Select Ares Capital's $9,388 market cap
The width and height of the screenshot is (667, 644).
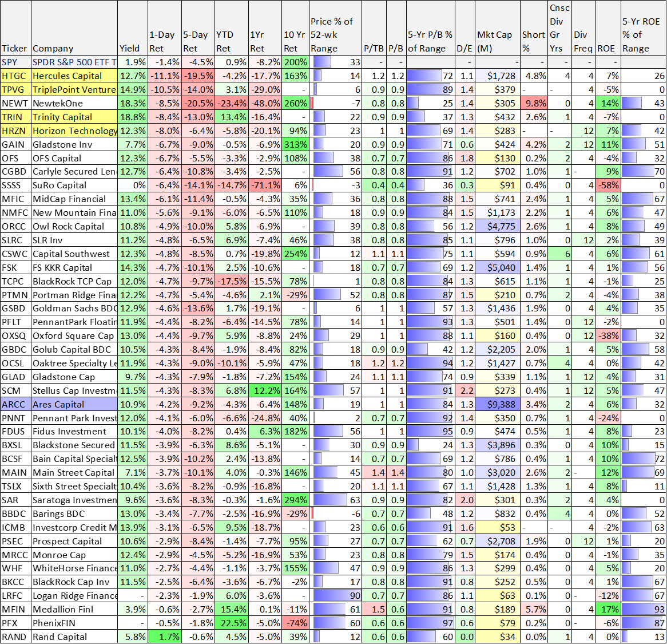click(498, 404)
